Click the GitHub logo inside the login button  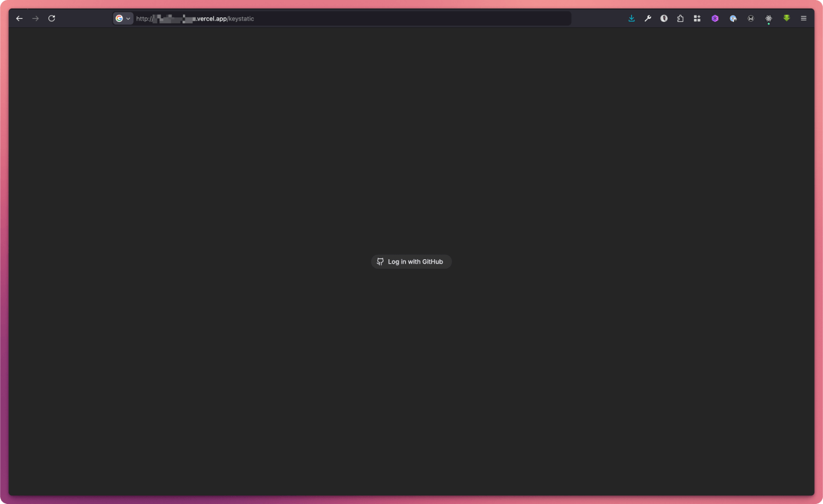tap(380, 261)
